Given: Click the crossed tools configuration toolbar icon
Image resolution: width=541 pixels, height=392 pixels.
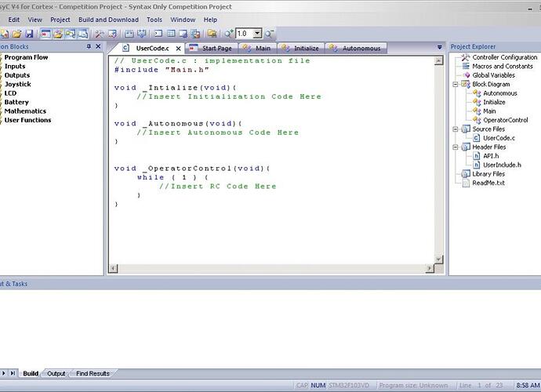Looking at the screenshot, I should tap(100, 34).
